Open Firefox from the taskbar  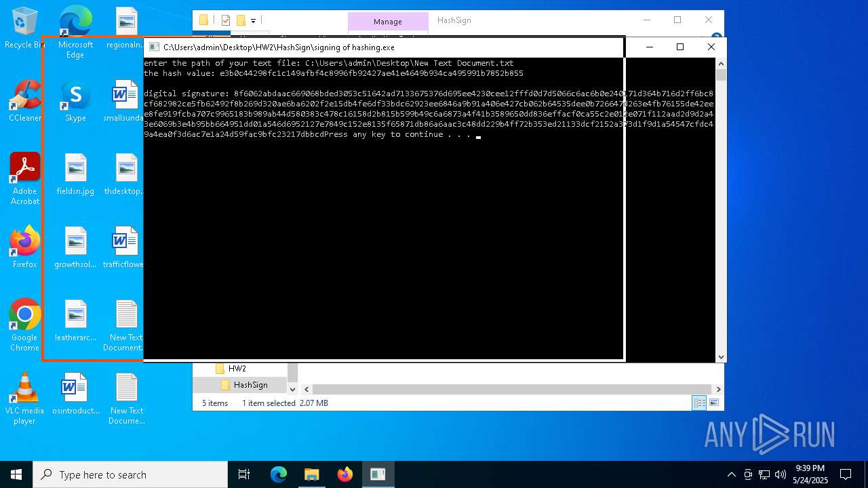click(344, 474)
